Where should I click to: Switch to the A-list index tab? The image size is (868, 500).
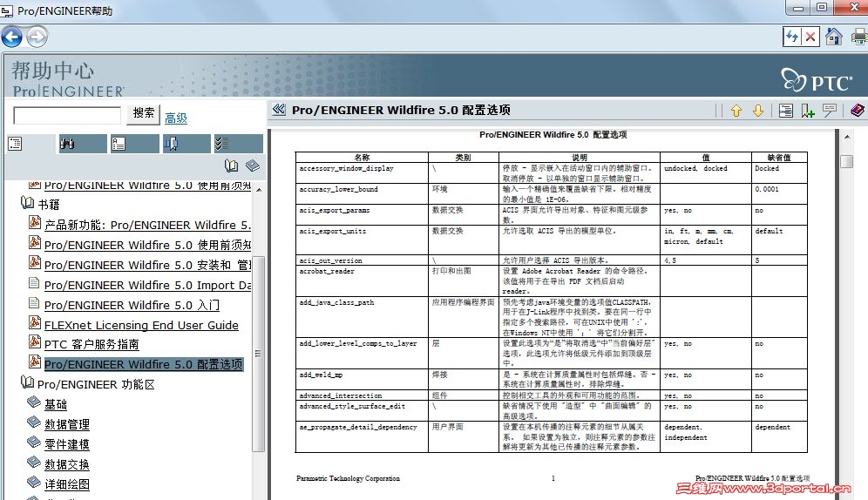tap(134, 144)
